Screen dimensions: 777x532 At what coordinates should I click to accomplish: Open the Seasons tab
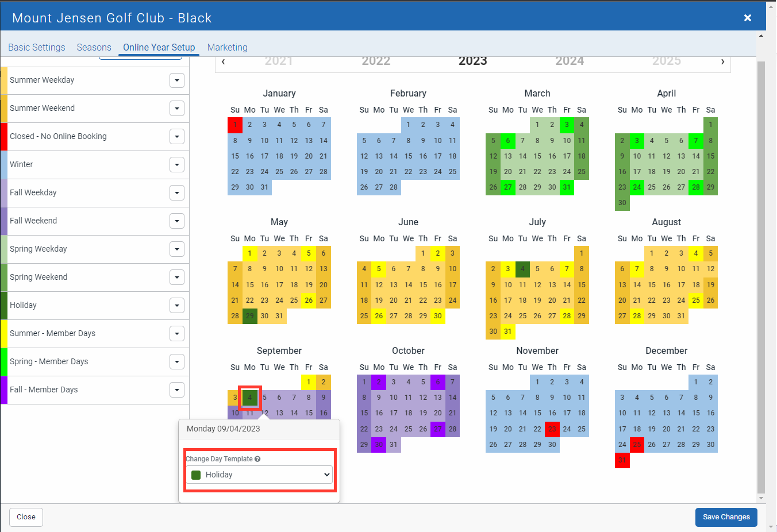[x=94, y=47]
